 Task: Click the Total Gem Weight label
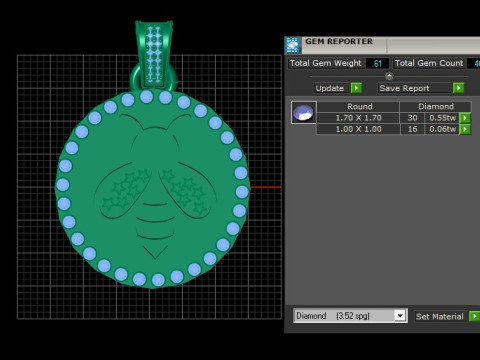click(x=325, y=63)
